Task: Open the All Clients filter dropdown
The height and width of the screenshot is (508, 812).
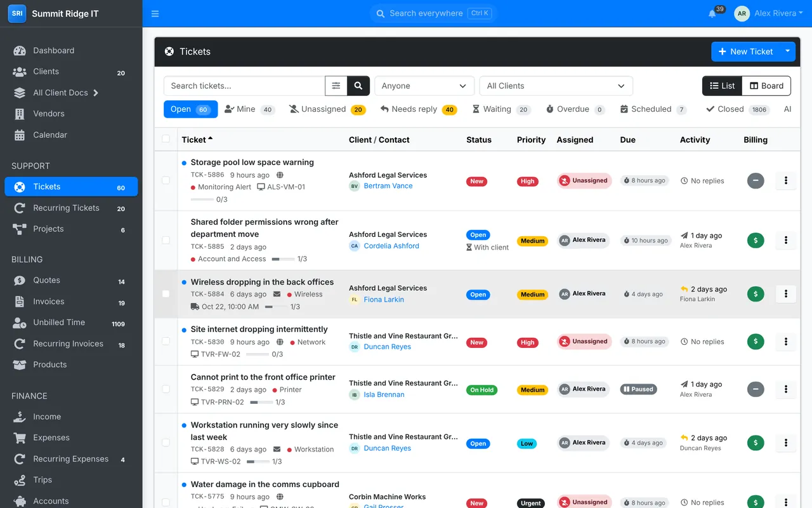Action: pyautogui.click(x=556, y=86)
